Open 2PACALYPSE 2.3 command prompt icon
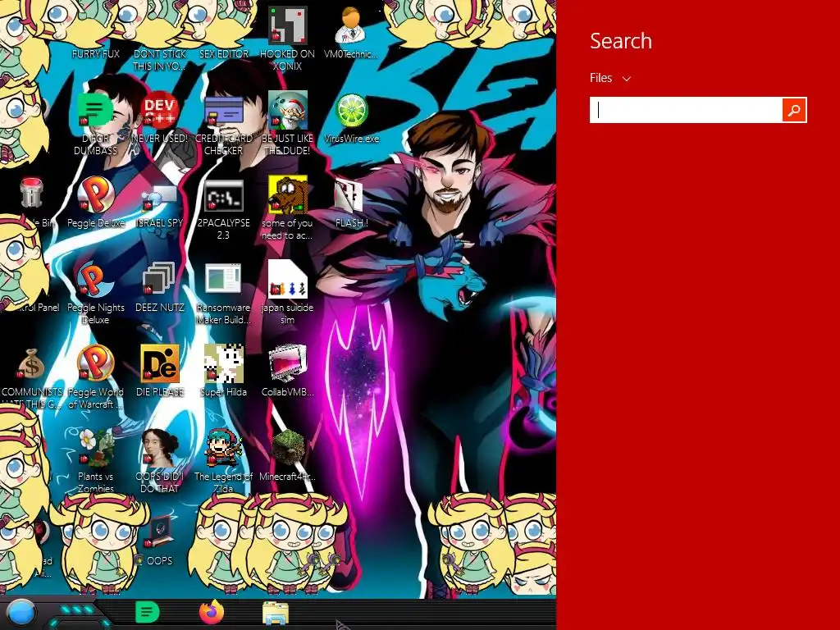Viewport: 840px width, 630px height. pyautogui.click(x=223, y=195)
